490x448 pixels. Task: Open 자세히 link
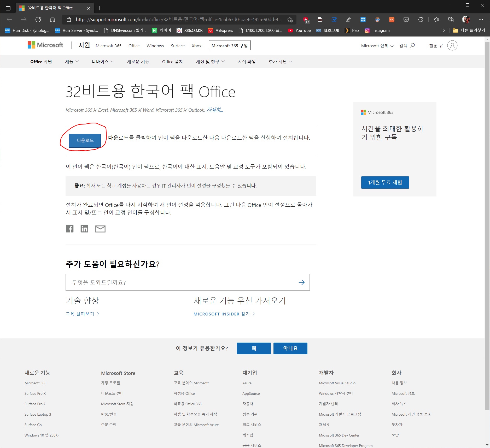[215, 110]
